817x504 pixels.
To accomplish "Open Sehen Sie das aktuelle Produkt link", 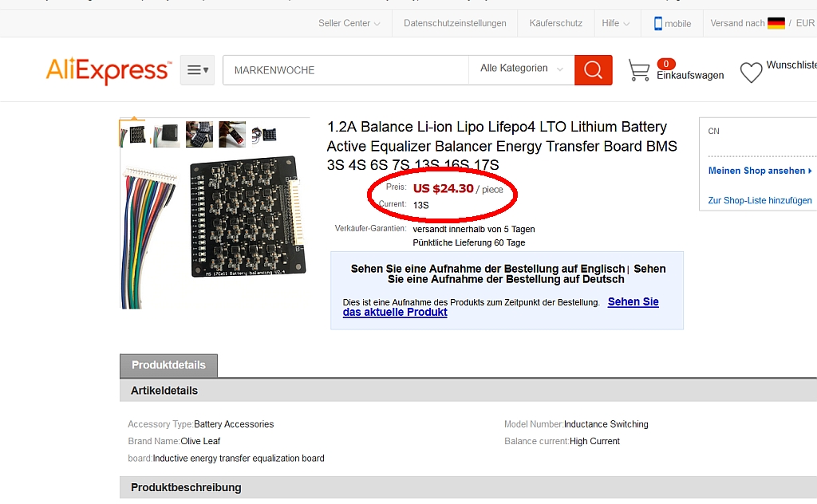I will click(x=501, y=307).
